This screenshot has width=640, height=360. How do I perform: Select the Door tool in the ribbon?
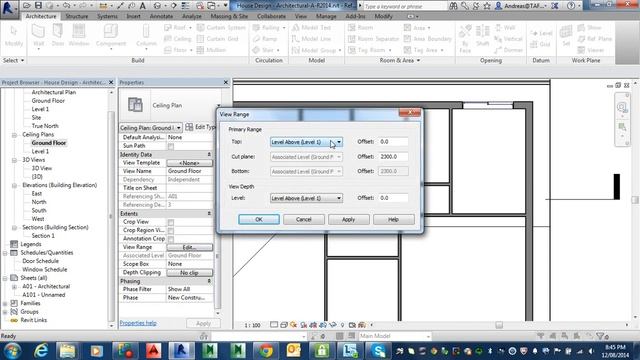[x=58, y=36]
